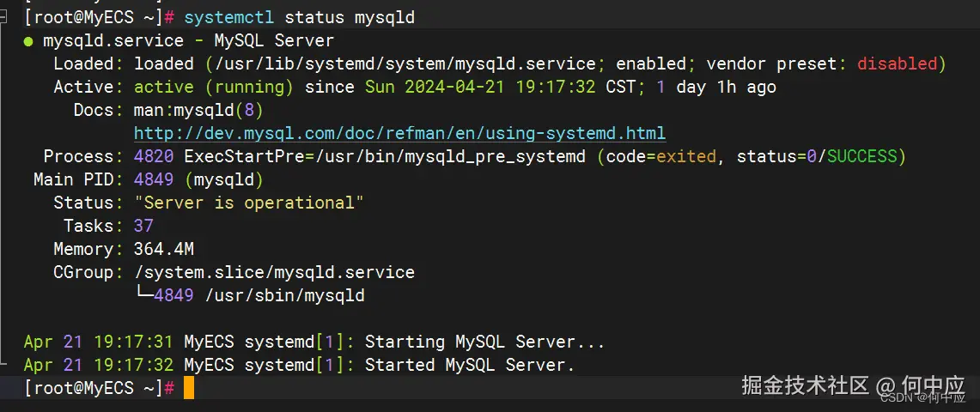Click the CGroup /system.slice/mysqld.service path

[x=274, y=272]
